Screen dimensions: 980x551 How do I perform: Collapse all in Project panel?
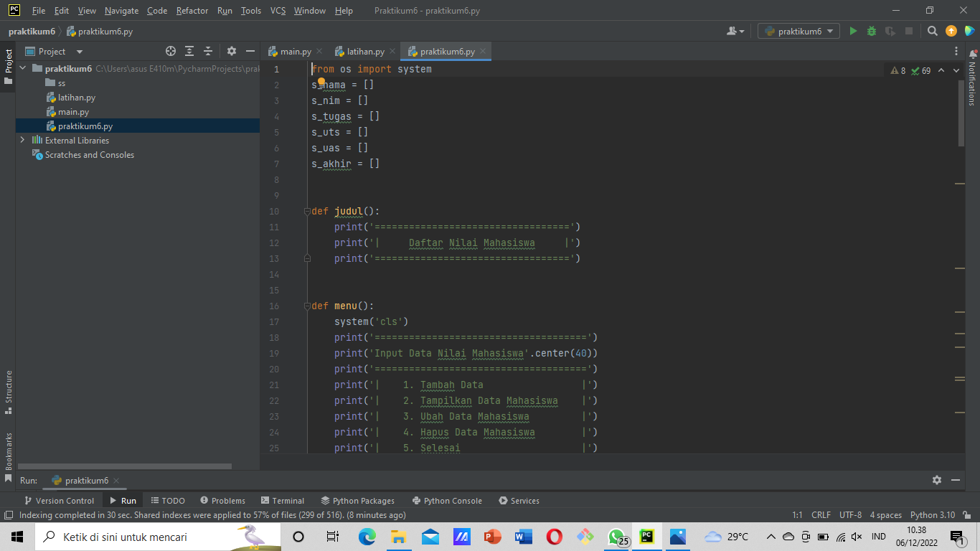[208, 52]
